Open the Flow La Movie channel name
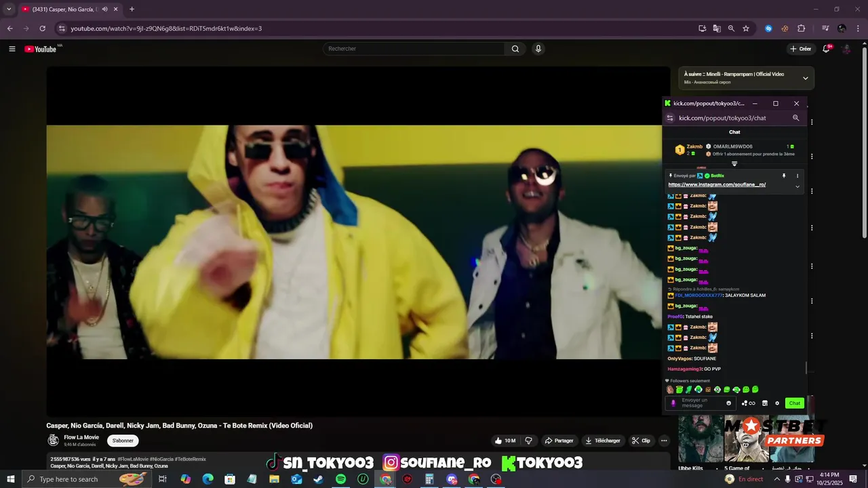 (81, 437)
